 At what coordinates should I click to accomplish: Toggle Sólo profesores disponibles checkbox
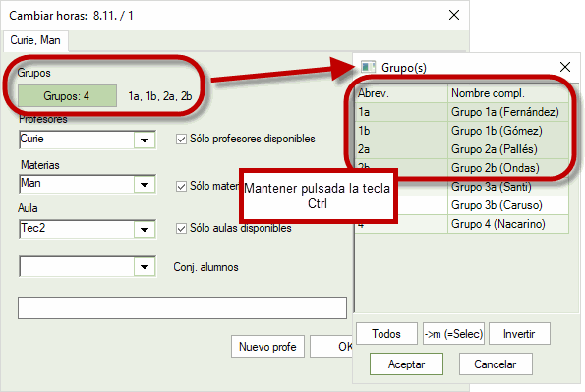pos(181,140)
